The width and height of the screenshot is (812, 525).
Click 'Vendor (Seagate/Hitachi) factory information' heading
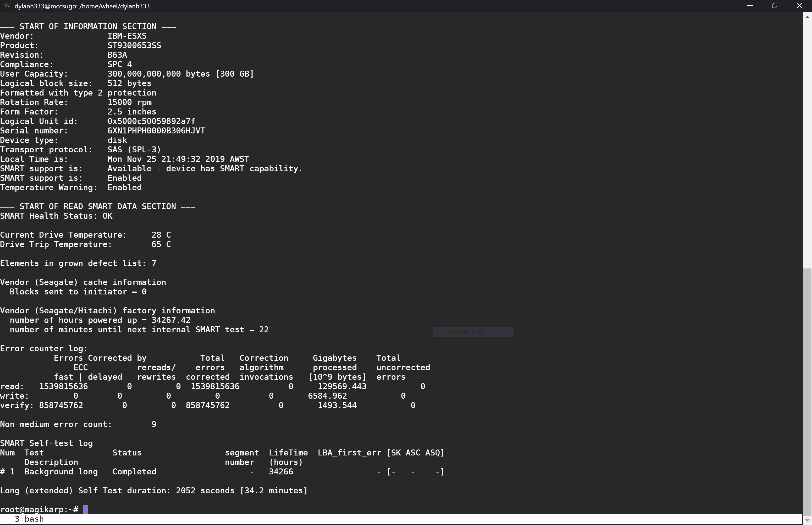coord(107,311)
